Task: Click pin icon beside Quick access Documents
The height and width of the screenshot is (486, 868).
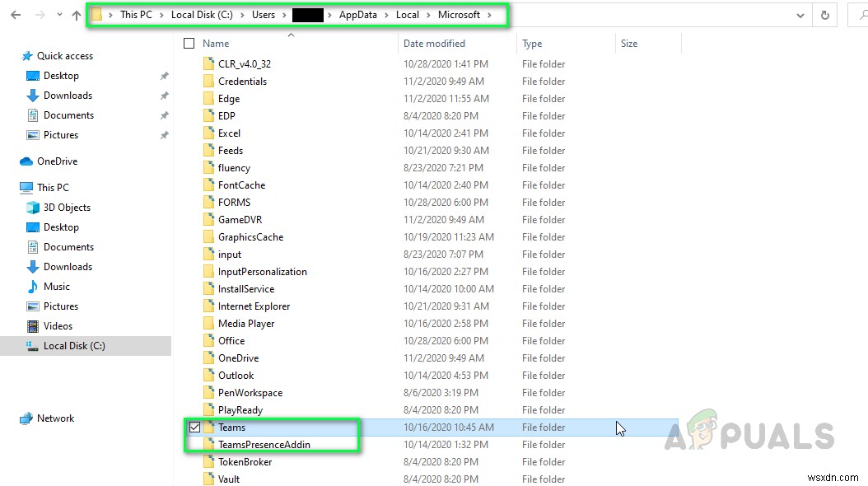Action: coord(164,115)
